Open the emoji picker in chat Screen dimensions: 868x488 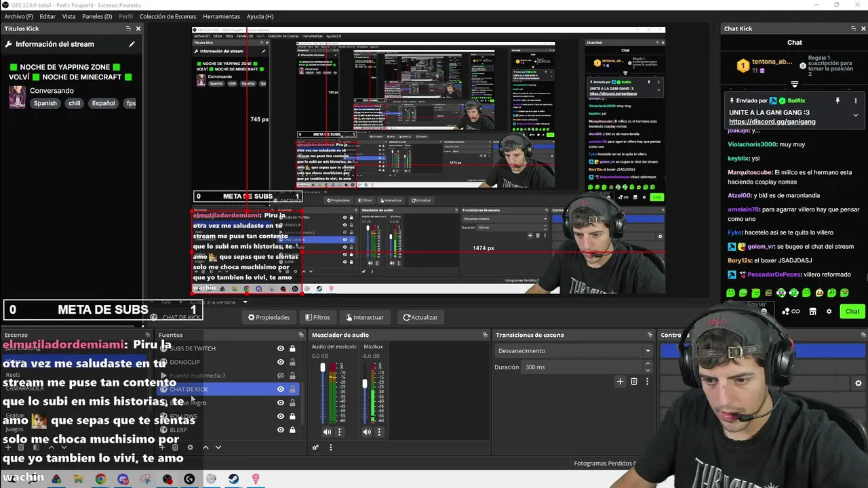point(764,311)
